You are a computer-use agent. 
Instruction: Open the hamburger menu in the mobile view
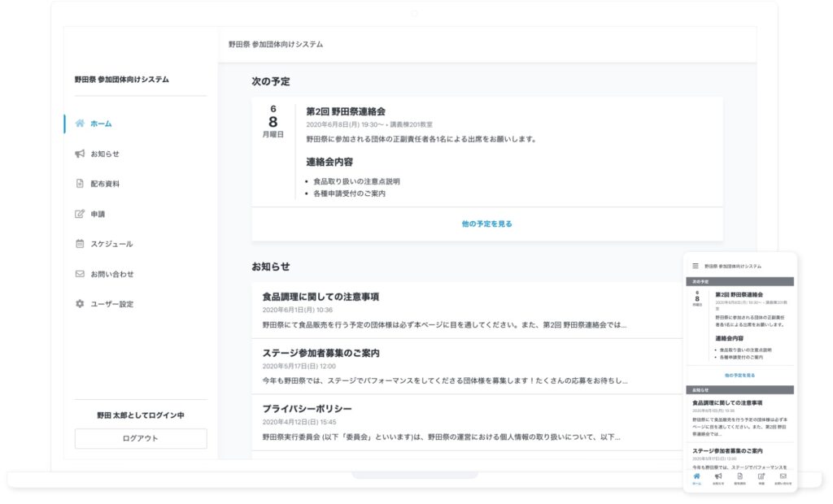(x=696, y=266)
